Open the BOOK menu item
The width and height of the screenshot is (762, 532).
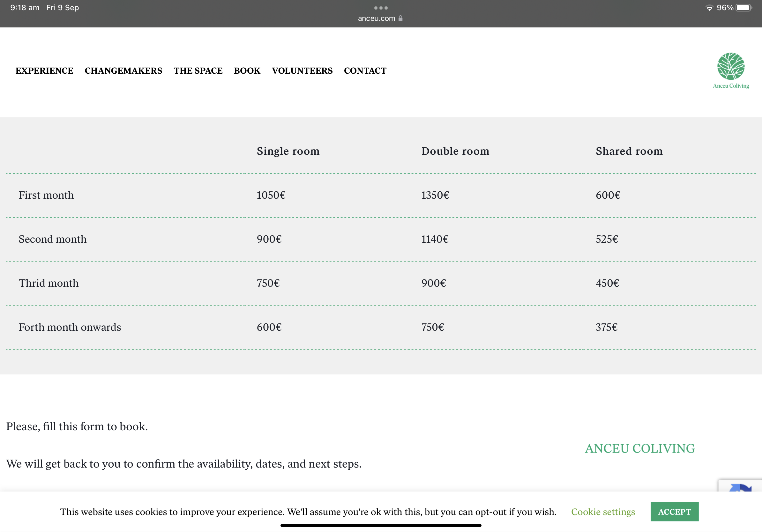coord(247,70)
